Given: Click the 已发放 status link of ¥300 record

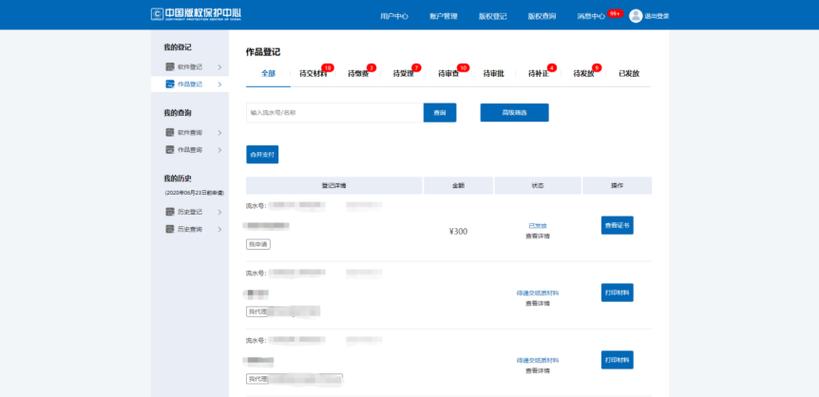Looking at the screenshot, I should (x=537, y=226).
